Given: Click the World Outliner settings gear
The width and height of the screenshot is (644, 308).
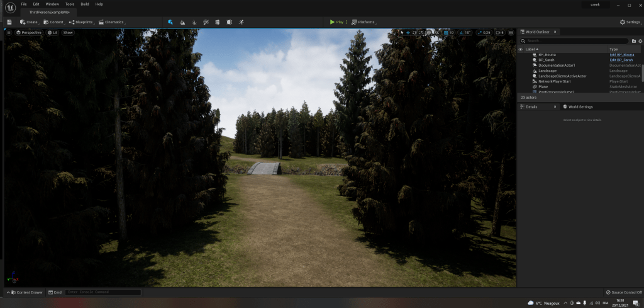Looking at the screenshot, I should [x=640, y=40].
